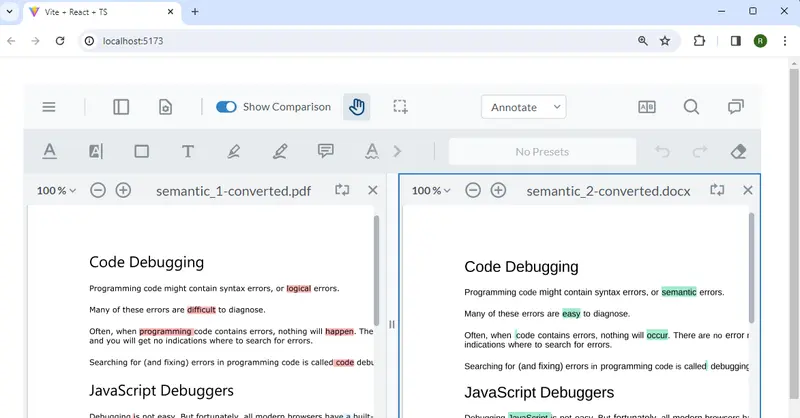Click the semantic_2-converted.docx file name
The height and width of the screenshot is (418, 800).
[608, 191]
